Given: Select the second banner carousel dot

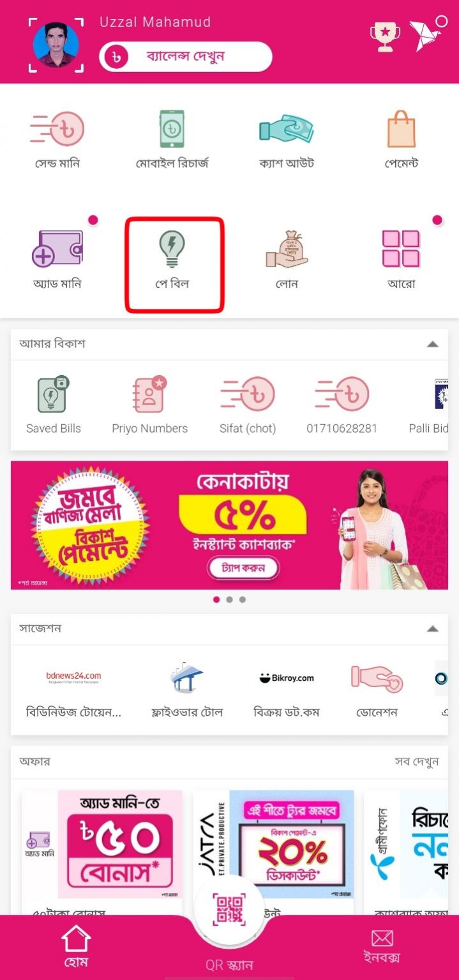Looking at the screenshot, I should (229, 600).
